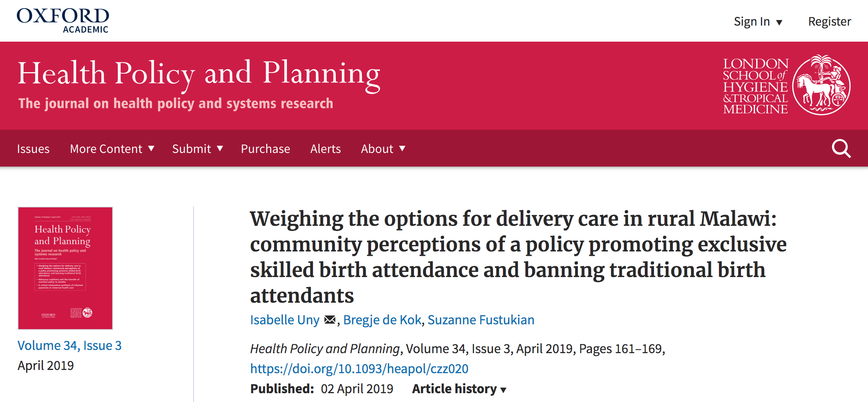Select the Purchase menu item
The image size is (868, 402).
265,149
